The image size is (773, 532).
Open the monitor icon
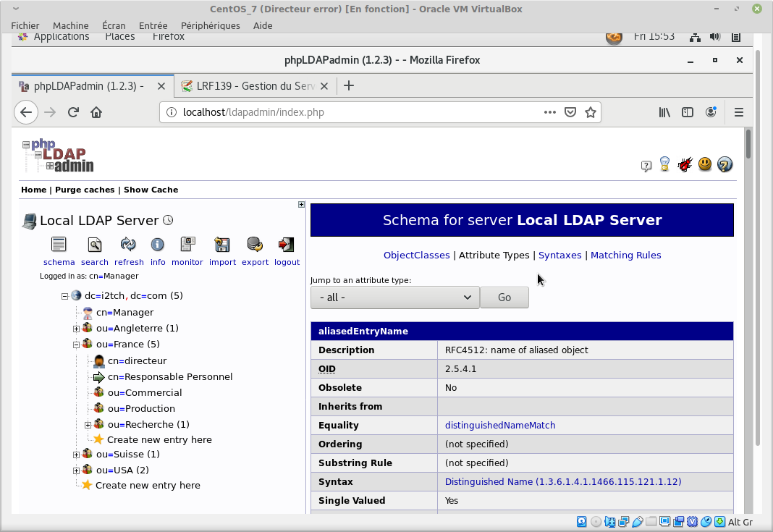click(187, 245)
